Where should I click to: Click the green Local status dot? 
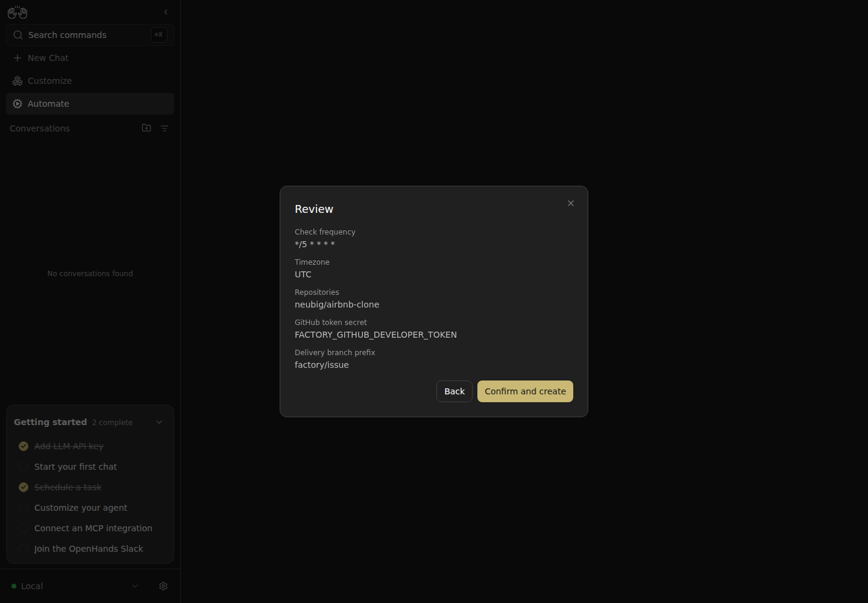[14, 586]
